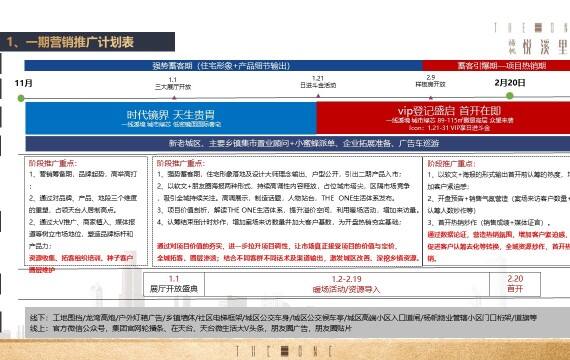Click the 1.2-2.19 暖场活动/资源导入 cell
This screenshot has width=570, height=360.
coord(347,284)
